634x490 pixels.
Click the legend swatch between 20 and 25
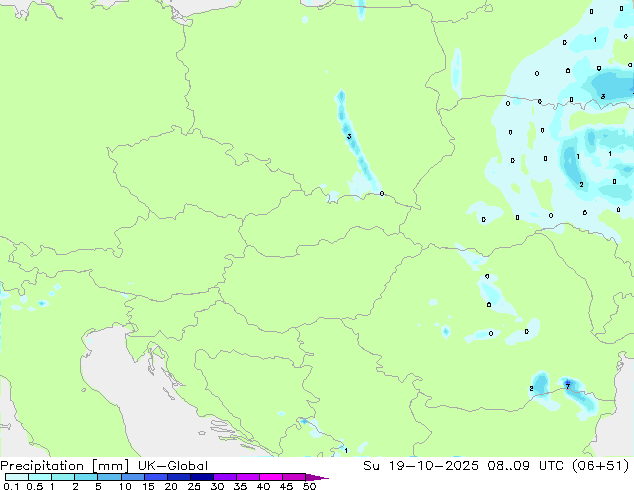click(x=178, y=477)
